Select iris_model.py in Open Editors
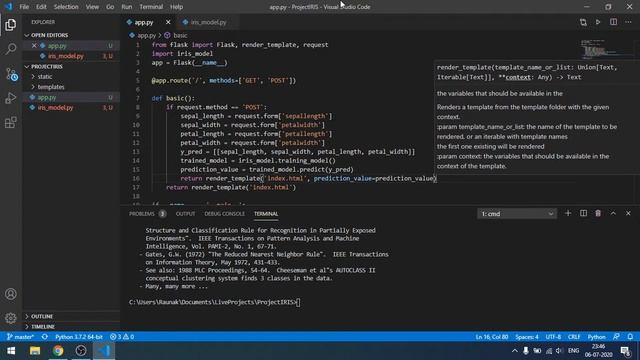Viewport: 640px width, 360px height. pos(65,56)
